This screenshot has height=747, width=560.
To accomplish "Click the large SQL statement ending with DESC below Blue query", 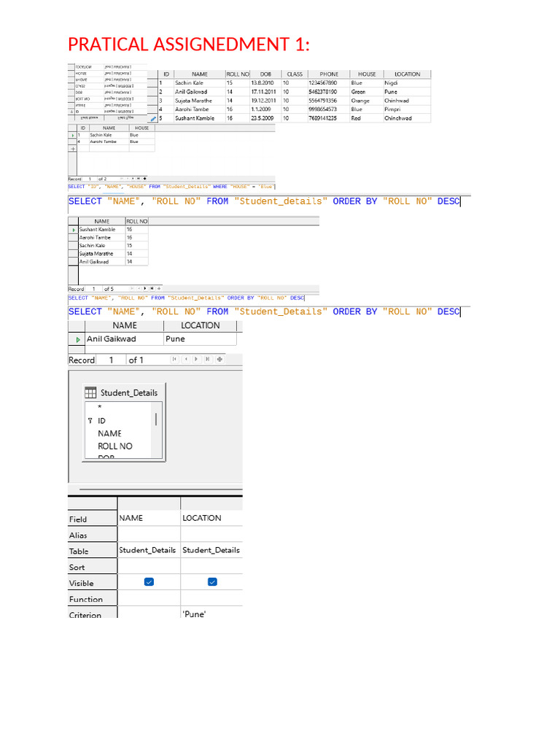I will click(264, 201).
